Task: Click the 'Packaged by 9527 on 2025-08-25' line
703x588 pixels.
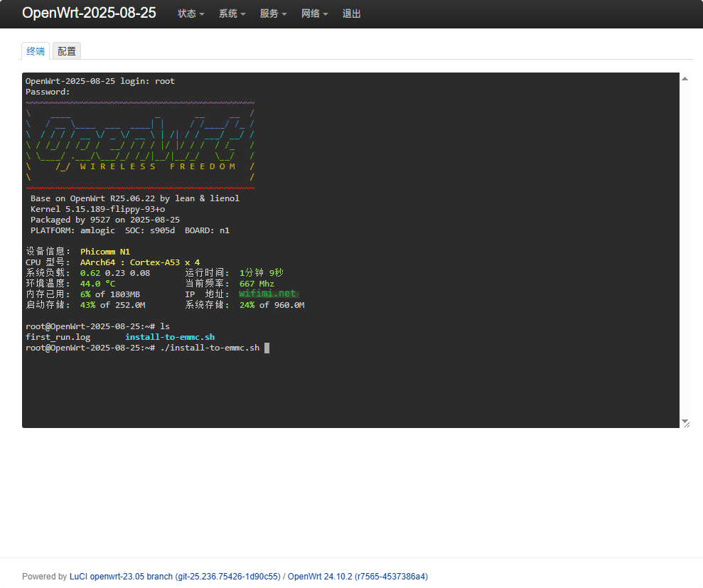Action: (105, 220)
